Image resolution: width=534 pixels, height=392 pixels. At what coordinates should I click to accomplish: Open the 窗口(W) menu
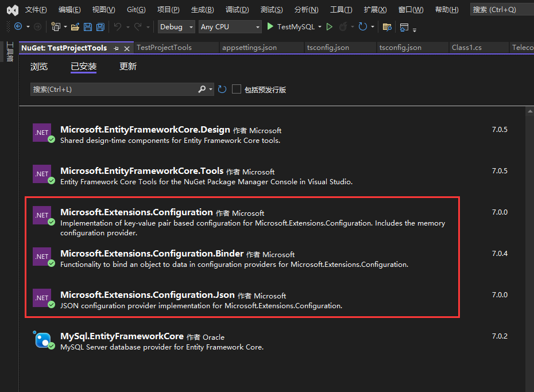coord(411,10)
